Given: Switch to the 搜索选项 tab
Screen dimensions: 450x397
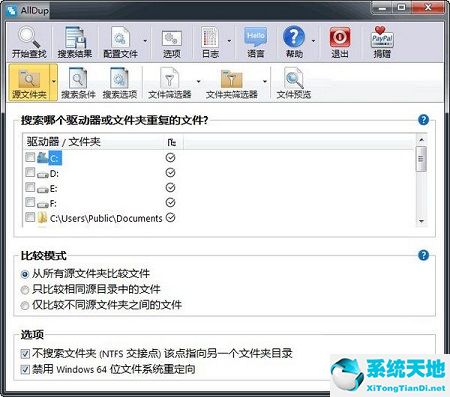Looking at the screenshot, I should (119, 83).
